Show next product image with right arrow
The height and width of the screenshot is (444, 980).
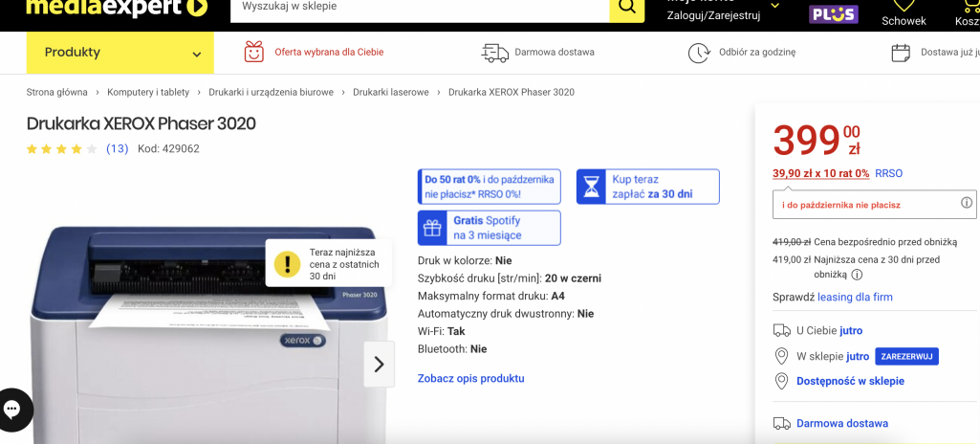379,364
